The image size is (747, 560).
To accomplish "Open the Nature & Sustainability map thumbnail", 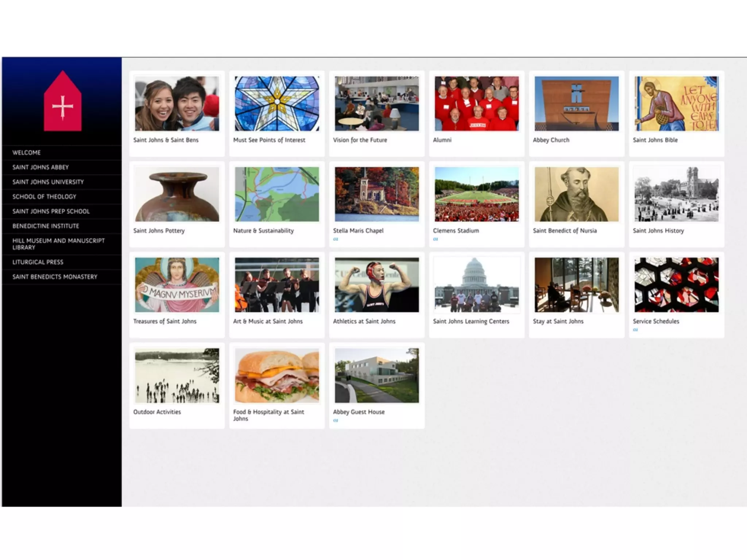I will [x=276, y=194].
